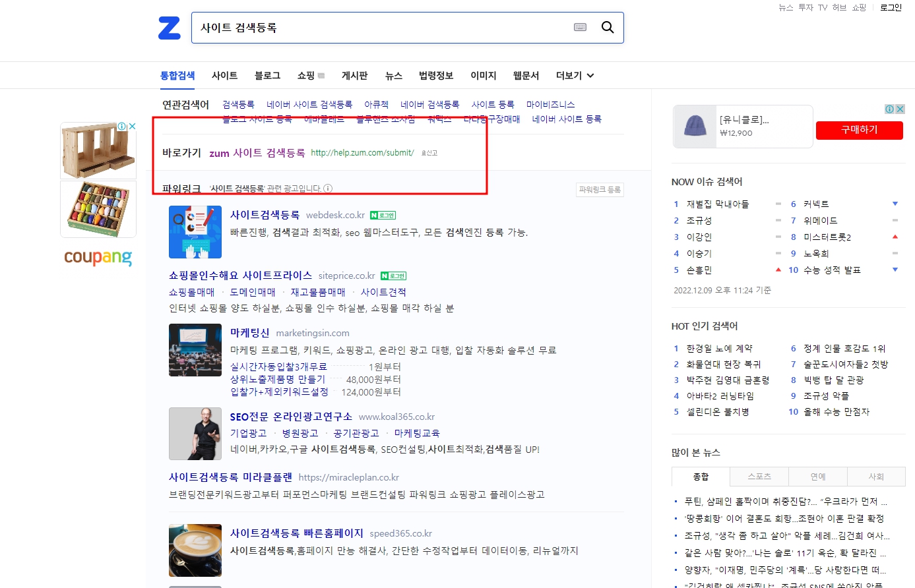The width and height of the screenshot is (915, 588).
Task: Select the 스포츠 news tab
Action: [x=759, y=477]
